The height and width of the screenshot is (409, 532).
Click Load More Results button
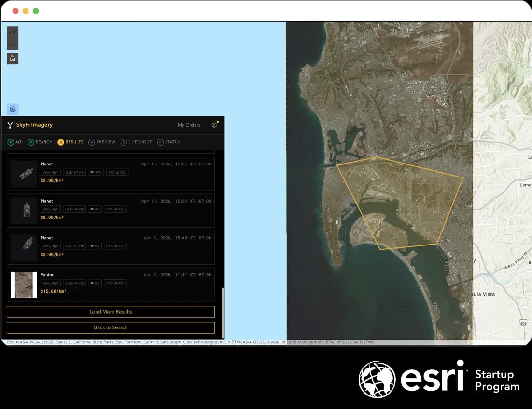[x=111, y=312]
